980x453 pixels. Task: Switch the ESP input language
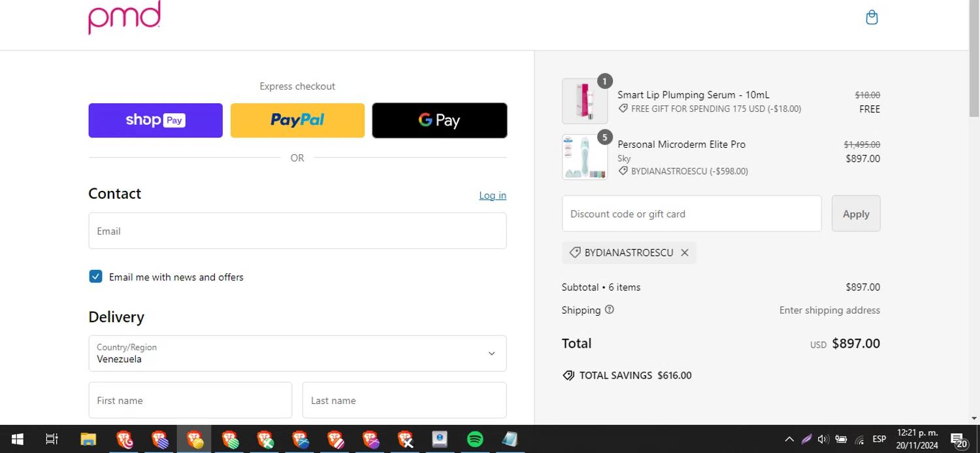tap(879, 439)
